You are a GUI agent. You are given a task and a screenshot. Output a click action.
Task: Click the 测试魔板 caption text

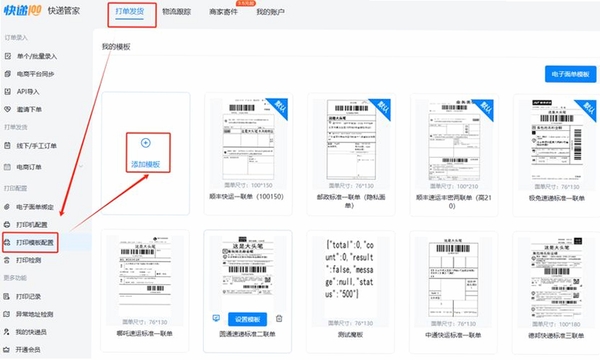pos(350,334)
